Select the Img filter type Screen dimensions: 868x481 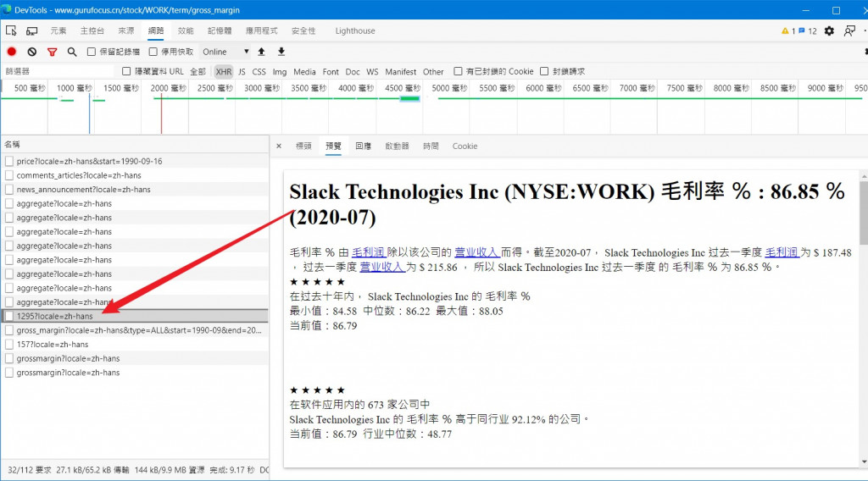(280, 71)
